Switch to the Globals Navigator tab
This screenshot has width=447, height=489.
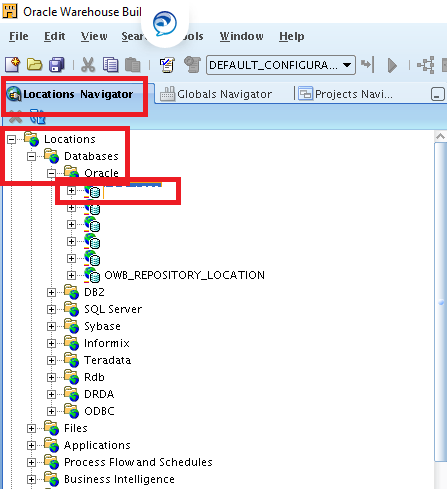point(216,94)
